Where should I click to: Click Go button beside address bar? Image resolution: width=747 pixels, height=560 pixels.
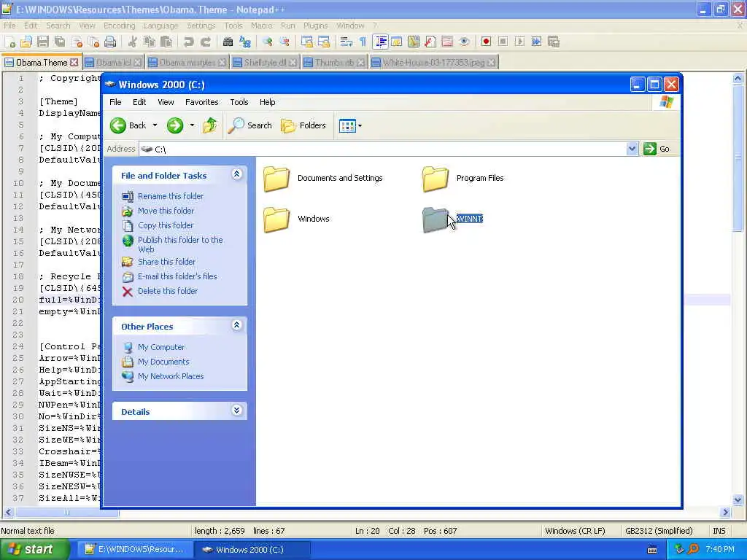[x=657, y=149]
